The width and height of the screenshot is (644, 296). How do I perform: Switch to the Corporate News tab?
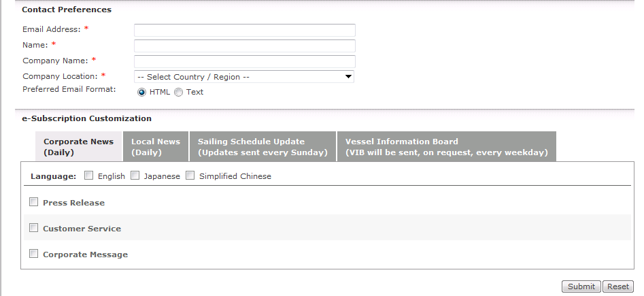[x=78, y=147]
